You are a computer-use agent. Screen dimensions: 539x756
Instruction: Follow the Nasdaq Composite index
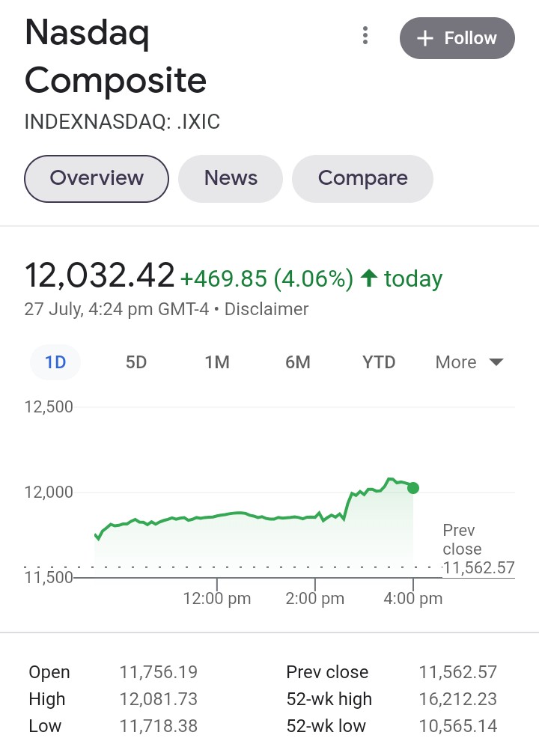click(x=457, y=38)
